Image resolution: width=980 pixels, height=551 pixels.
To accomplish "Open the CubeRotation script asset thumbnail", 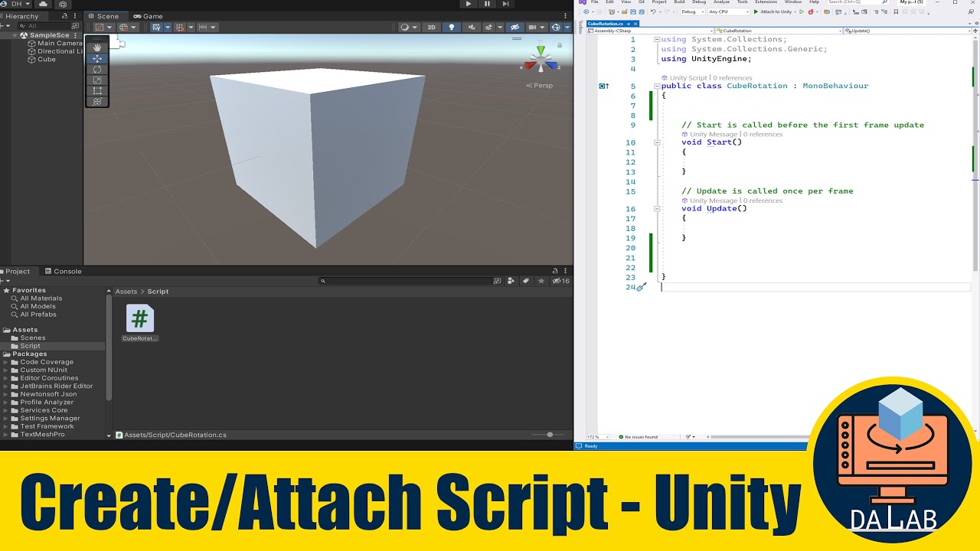I will click(x=140, y=318).
